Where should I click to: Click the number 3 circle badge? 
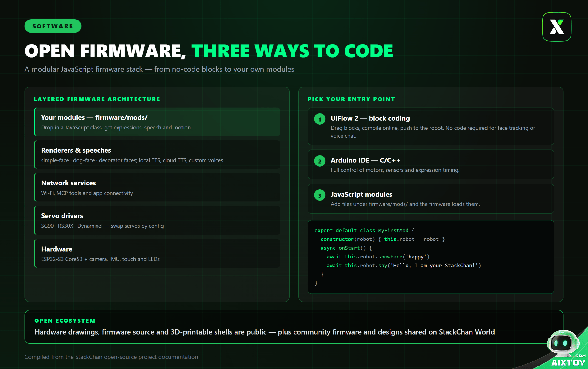click(x=320, y=195)
